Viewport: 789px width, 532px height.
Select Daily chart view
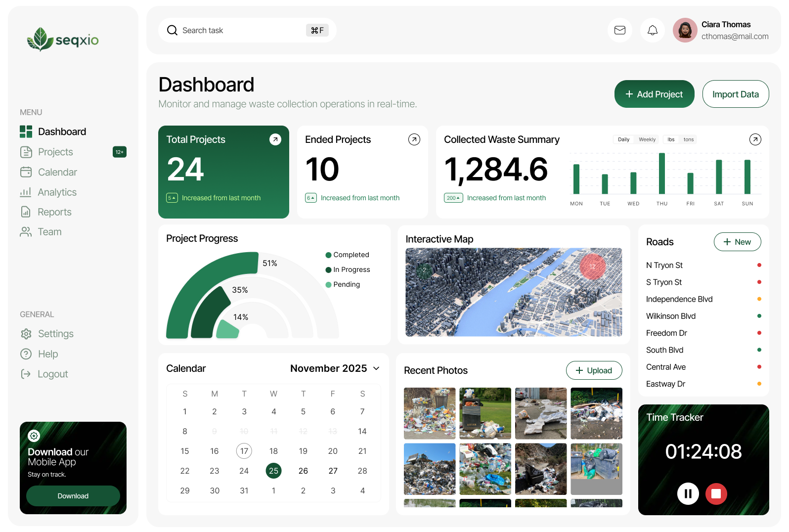tap(623, 139)
